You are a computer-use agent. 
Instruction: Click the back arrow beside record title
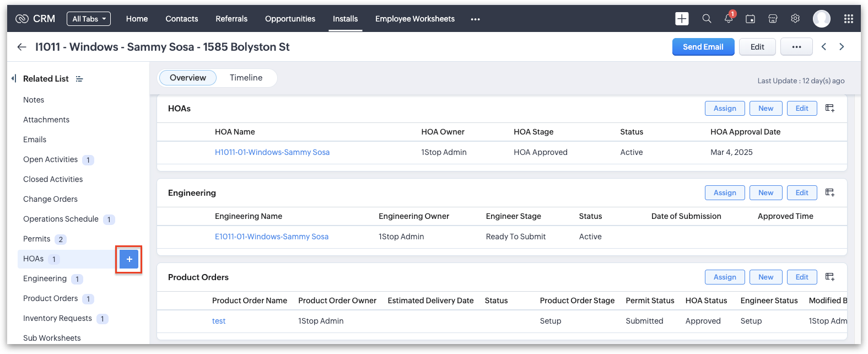[21, 47]
